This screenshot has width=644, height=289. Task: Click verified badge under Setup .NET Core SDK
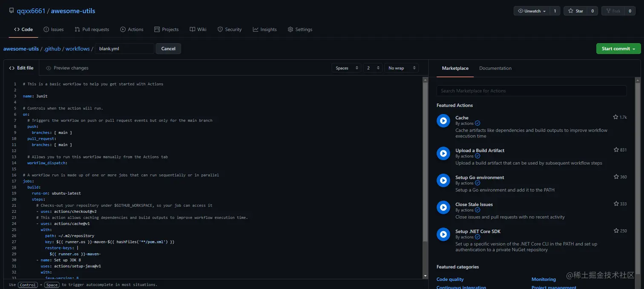pos(477,237)
